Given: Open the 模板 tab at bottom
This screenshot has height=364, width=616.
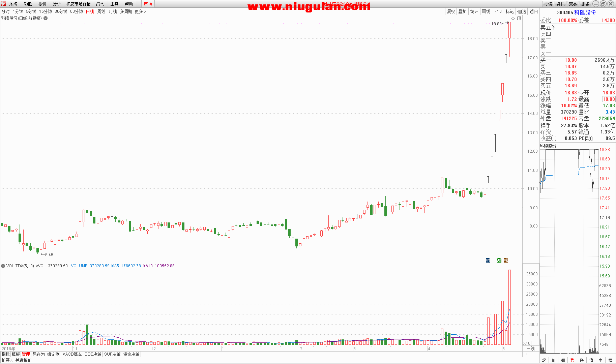Looking at the screenshot, I should click(16, 354).
